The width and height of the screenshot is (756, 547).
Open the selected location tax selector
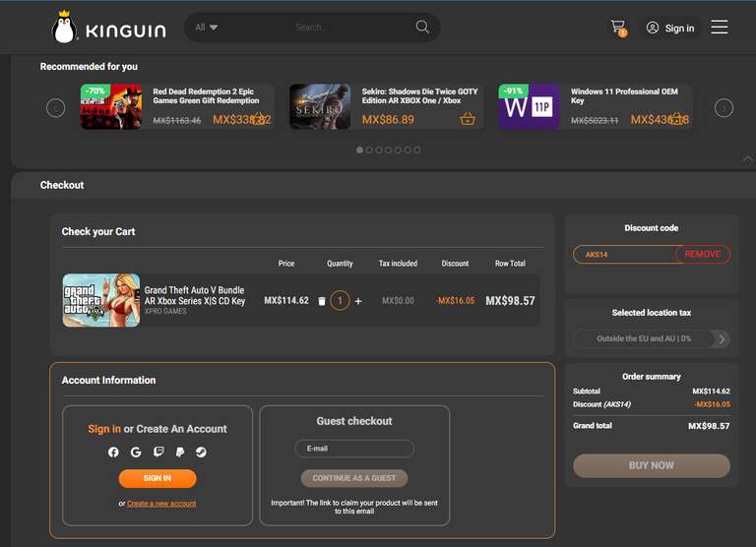point(652,338)
